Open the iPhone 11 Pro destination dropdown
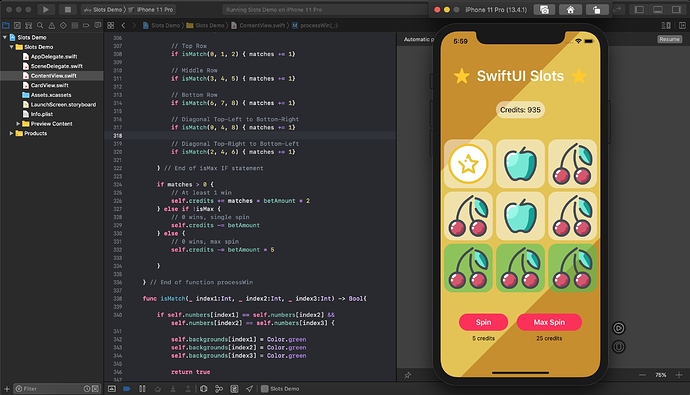 [x=150, y=9]
